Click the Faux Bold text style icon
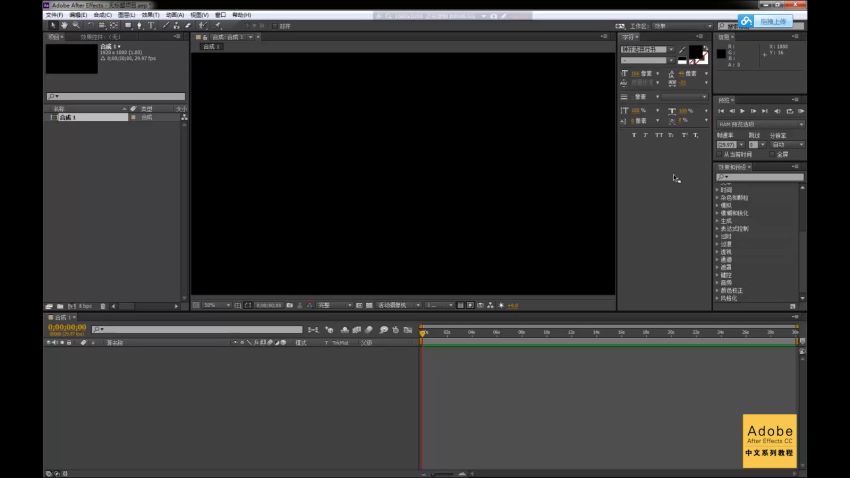The width and height of the screenshot is (850, 478). [634, 135]
